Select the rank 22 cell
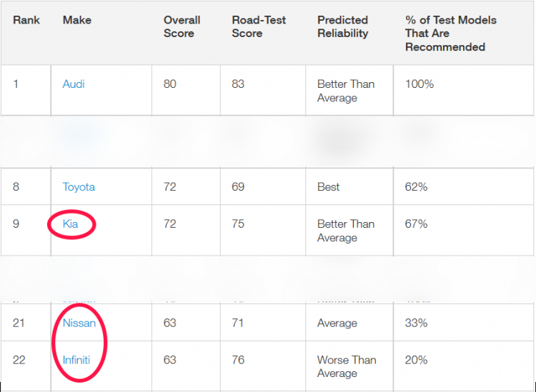The height and width of the screenshot is (392, 536). tap(19, 360)
